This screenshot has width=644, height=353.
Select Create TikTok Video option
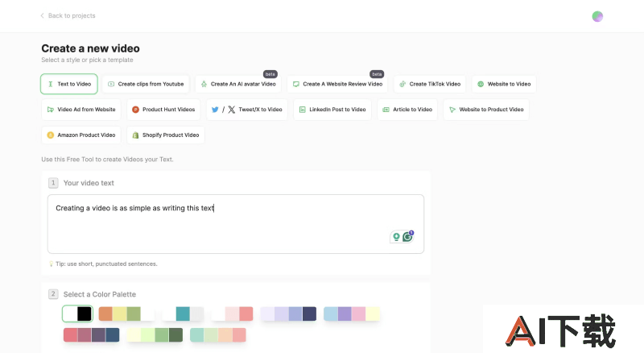430,84
